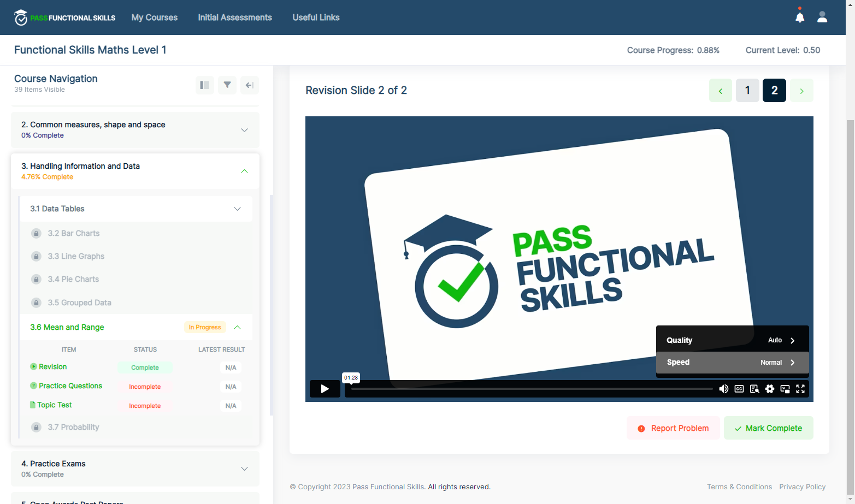Click the Course Progress 0.88% text
855x504 pixels.
point(673,50)
